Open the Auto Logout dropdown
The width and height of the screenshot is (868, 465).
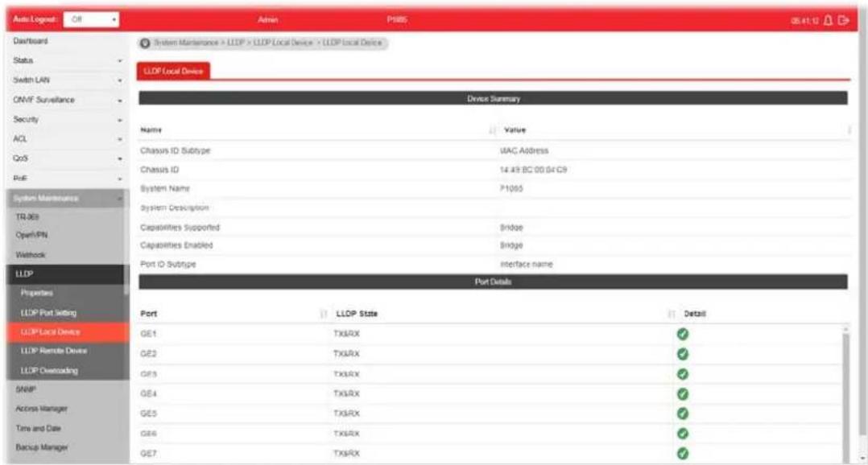pyautogui.click(x=91, y=20)
